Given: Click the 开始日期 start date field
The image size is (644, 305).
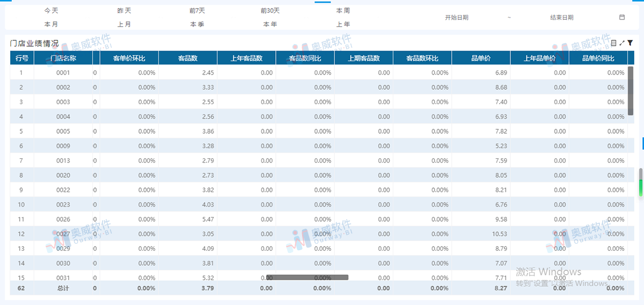Looking at the screenshot, I should pyautogui.click(x=457, y=17).
